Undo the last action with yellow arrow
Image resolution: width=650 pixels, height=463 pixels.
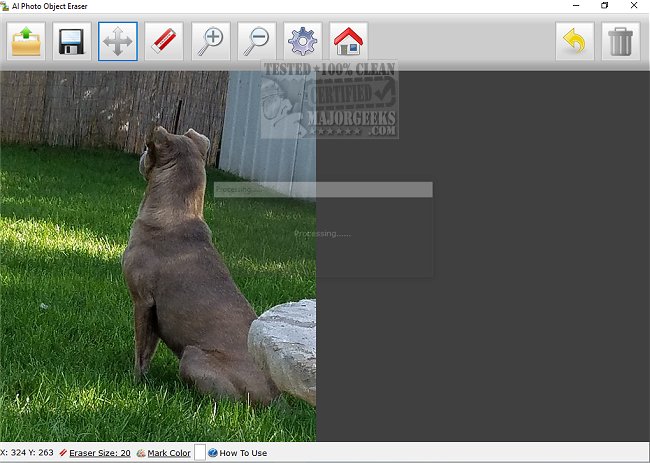click(x=575, y=41)
